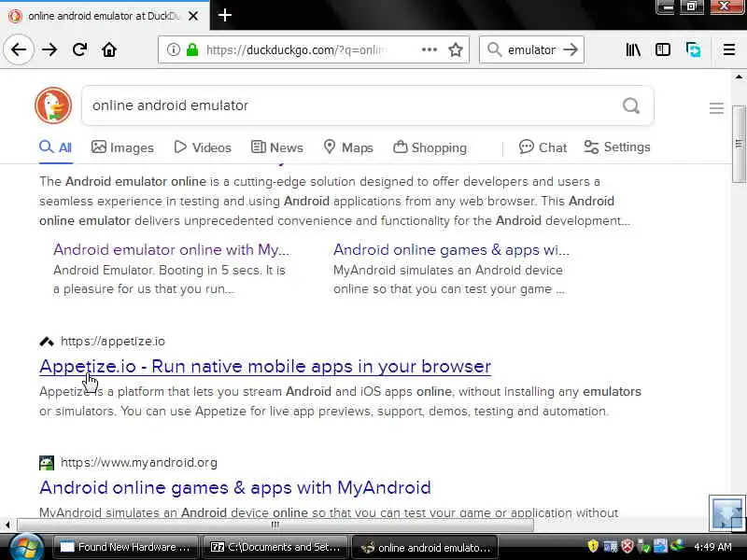Open a new browser tab
The image size is (747, 560).
click(x=225, y=15)
